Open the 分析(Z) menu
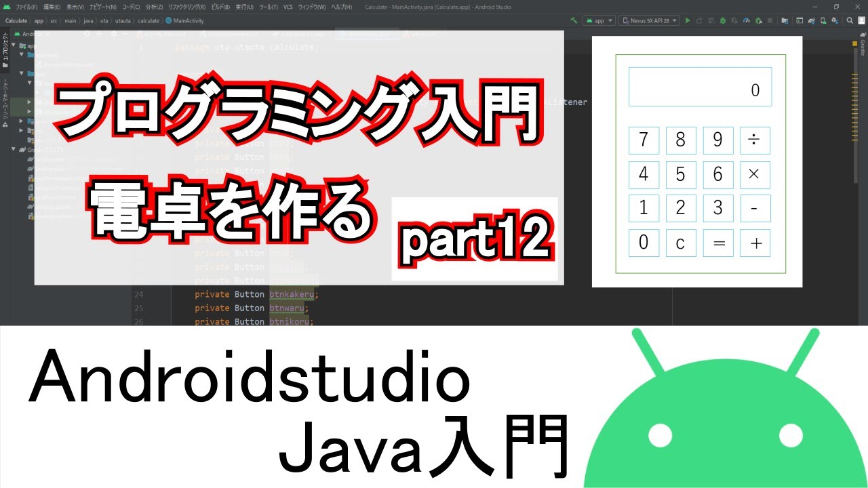 coord(154,7)
